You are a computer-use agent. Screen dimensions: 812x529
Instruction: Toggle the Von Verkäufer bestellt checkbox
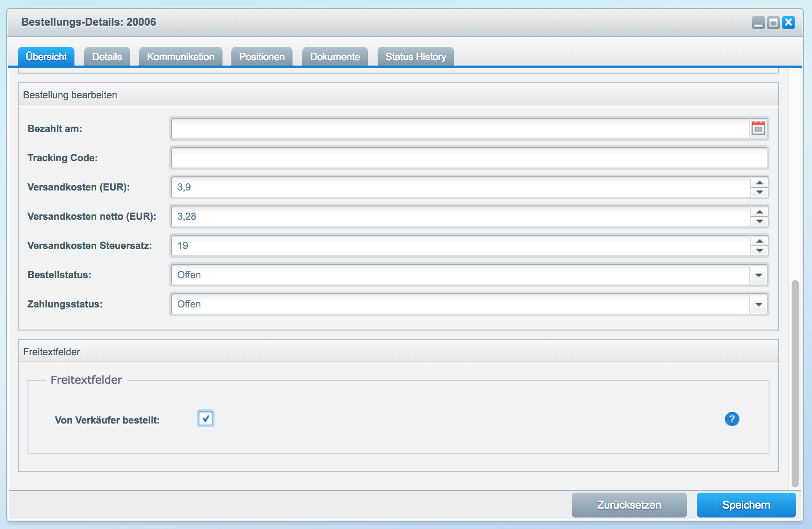click(x=206, y=418)
